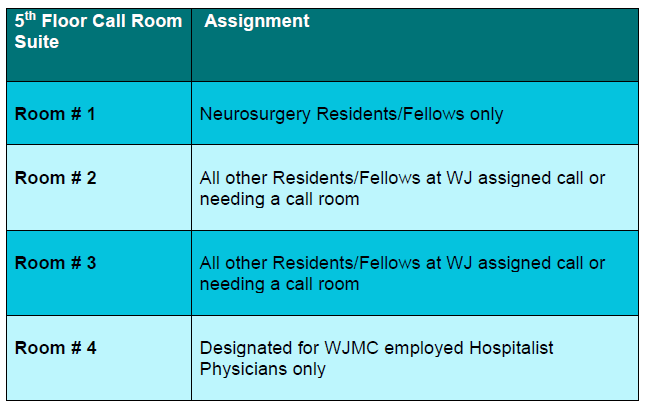Viewport: 645px width, 412px height.
Task: Click the word "only" in Room # 1 row
Action: 485,114
